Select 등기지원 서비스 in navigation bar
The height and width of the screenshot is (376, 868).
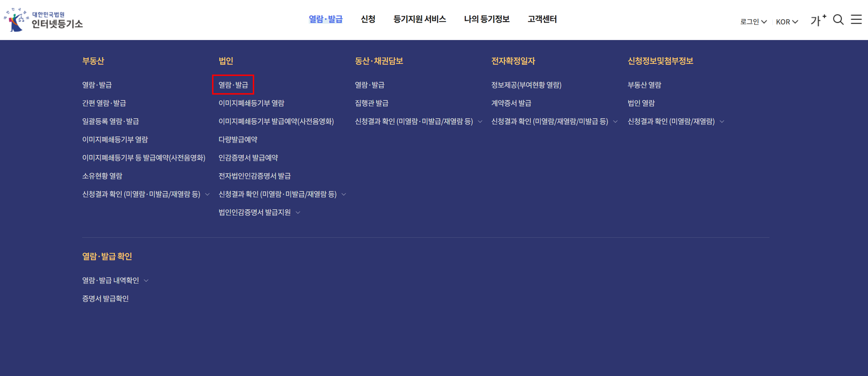(419, 19)
